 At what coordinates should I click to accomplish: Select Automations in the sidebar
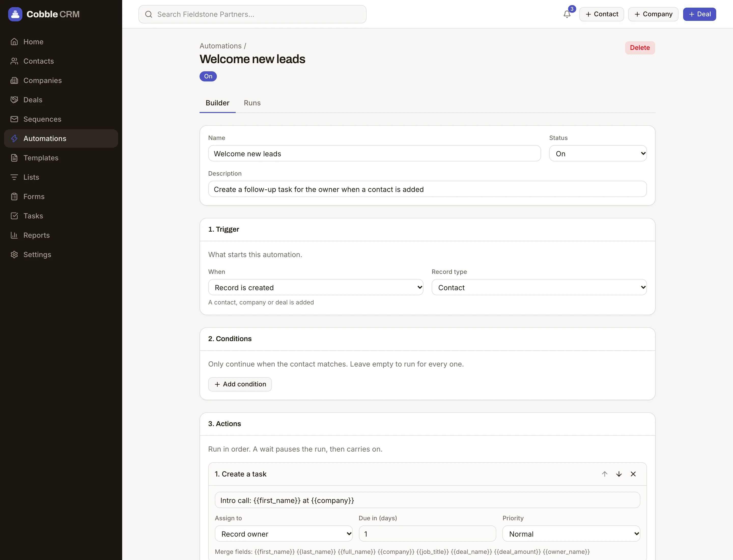pyautogui.click(x=61, y=138)
